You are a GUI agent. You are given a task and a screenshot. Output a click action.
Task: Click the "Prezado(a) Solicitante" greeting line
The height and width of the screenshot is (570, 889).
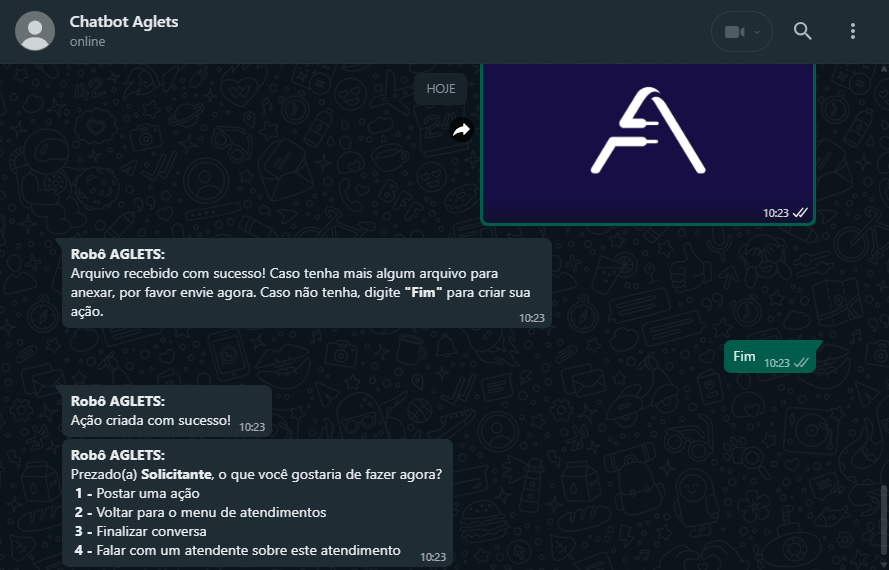(256, 474)
